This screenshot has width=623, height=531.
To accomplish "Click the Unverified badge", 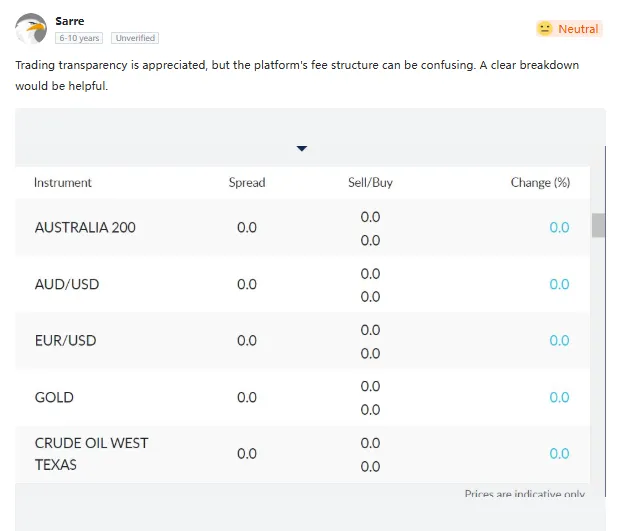I will click(135, 38).
